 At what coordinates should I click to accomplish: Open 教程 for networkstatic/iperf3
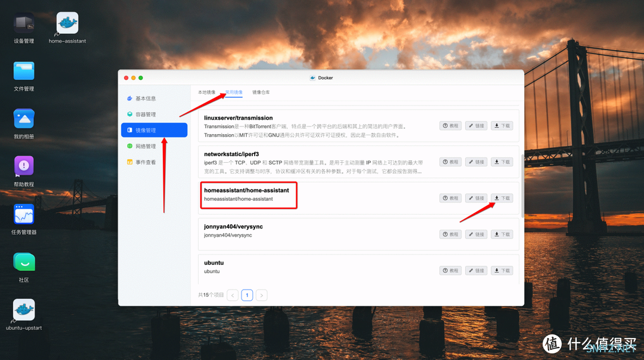[x=451, y=162]
